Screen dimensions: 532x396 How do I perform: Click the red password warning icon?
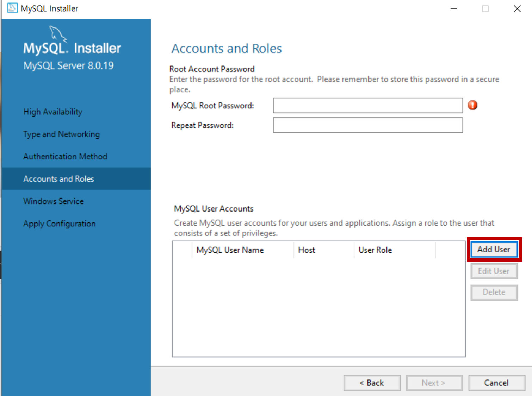tap(472, 105)
